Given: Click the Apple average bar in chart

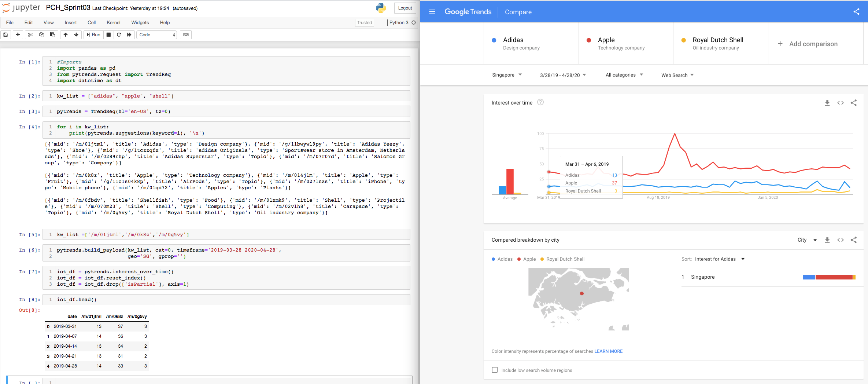Looking at the screenshot, I should [x=510, y=182].
